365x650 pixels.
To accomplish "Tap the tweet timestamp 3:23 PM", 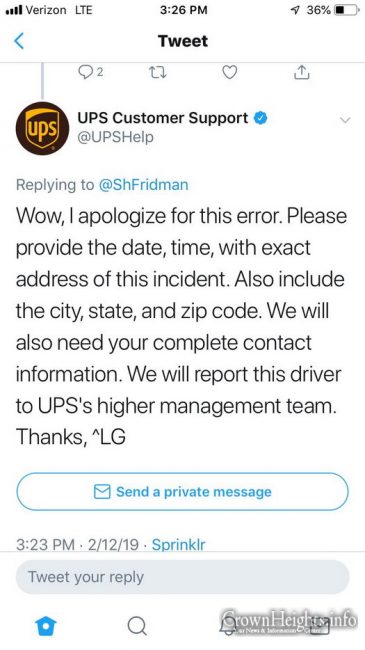I will click(x=45, y=544).
